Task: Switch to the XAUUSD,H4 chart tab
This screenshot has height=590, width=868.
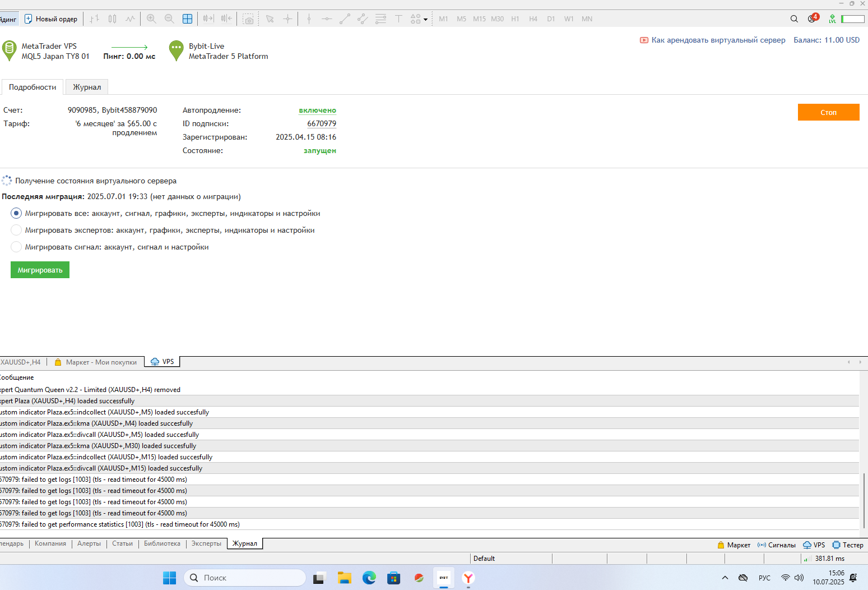Action: [21, 362]
